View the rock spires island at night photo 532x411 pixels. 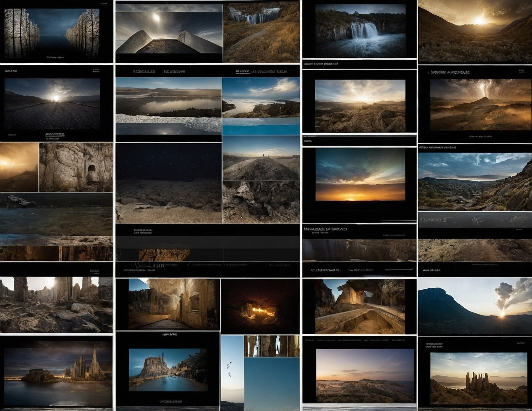58,374
